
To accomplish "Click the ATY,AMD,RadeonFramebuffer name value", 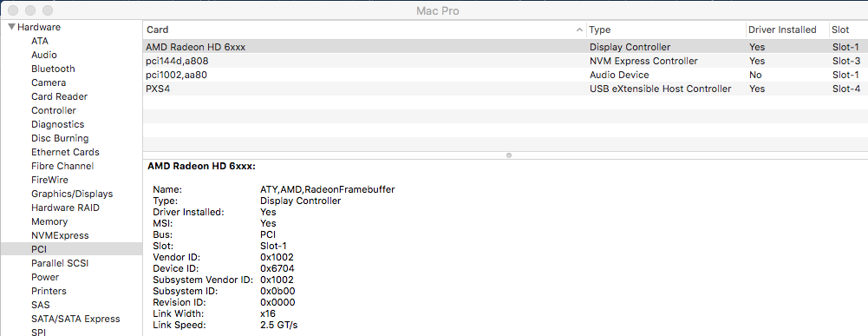I will pyautogui.click(x=328, y=189).
